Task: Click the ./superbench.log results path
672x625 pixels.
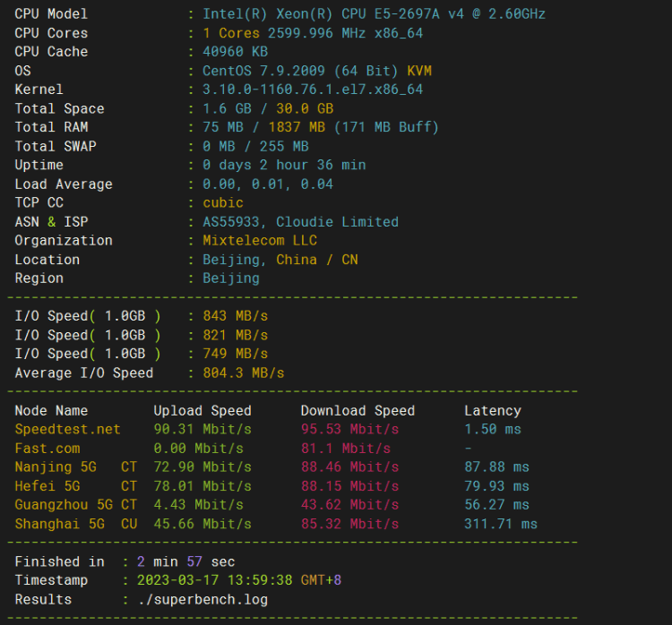Action: tap(202, 600)
